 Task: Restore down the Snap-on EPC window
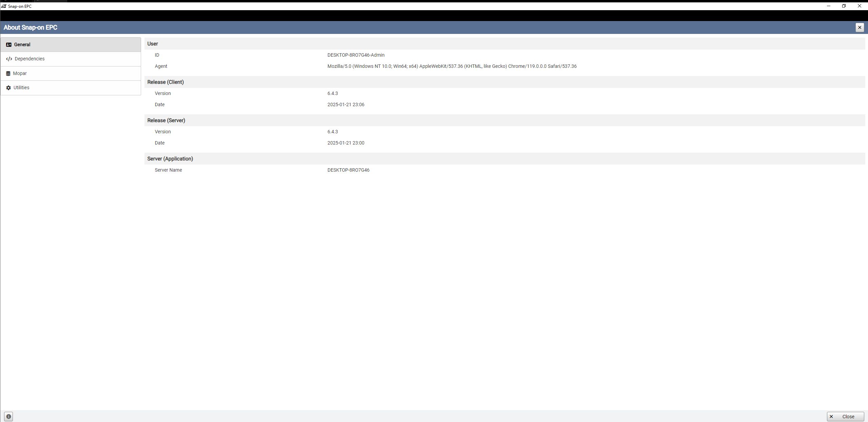pos(844,6)
